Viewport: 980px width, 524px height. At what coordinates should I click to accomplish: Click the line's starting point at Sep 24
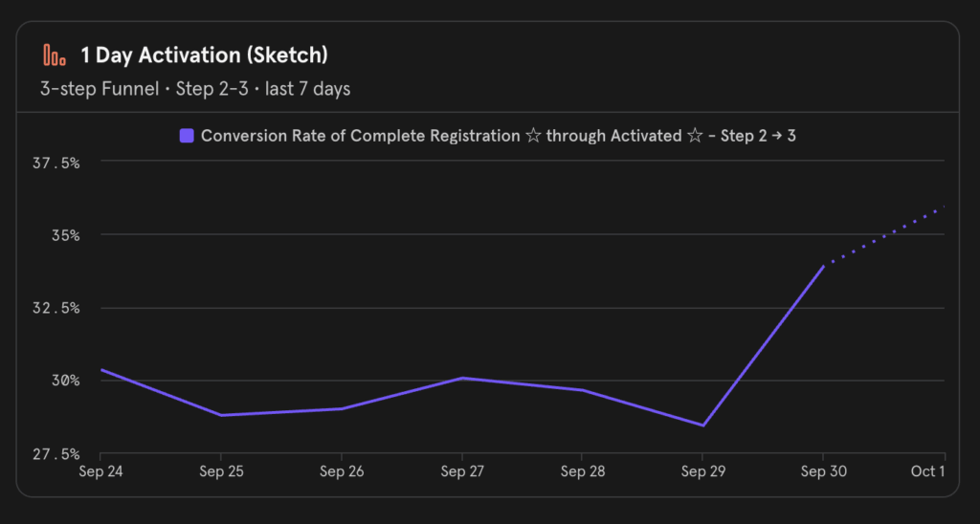[100, 369]
